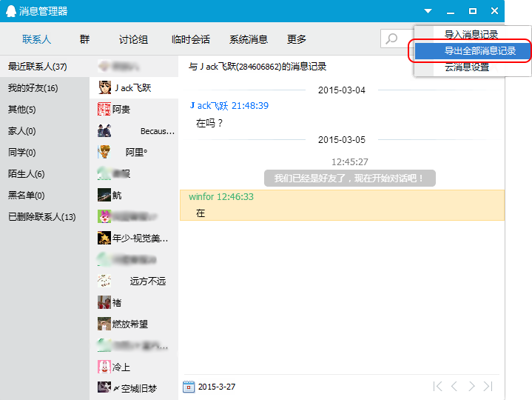Open contact 远方不远 in the list
Image resolution: width=532 pixels, height=400 pixels.
click(134, 281)
